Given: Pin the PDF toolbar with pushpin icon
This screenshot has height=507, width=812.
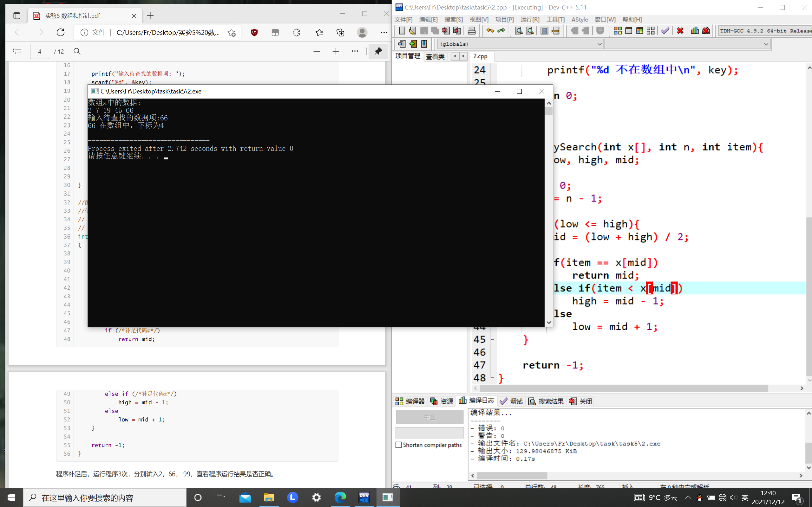Looking at the screenshot, I should click(x=378, y=51).
